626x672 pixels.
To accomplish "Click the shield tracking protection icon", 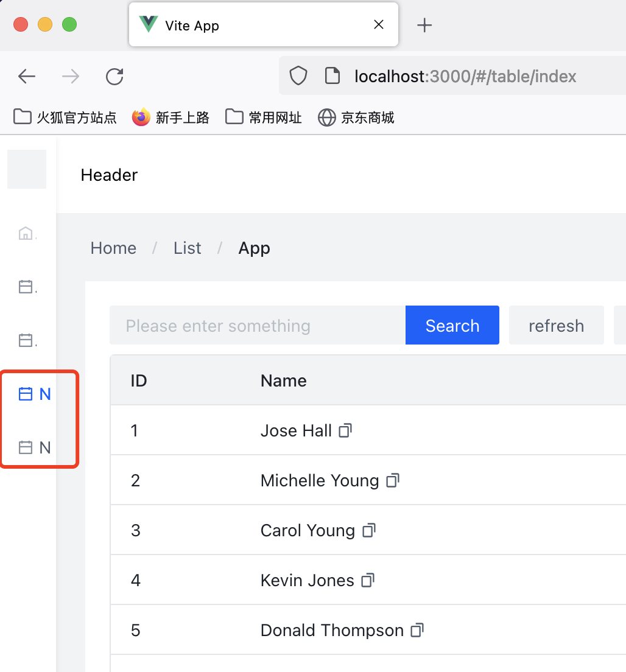I will point(298,76).
